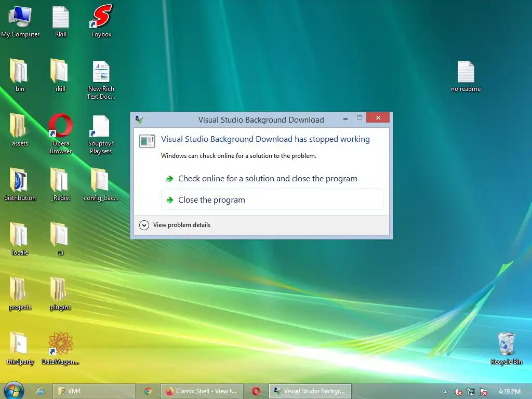Viewport: 532px width, 399px height.
Task: Select the plugins folder icon
Action: coord(60,294)
